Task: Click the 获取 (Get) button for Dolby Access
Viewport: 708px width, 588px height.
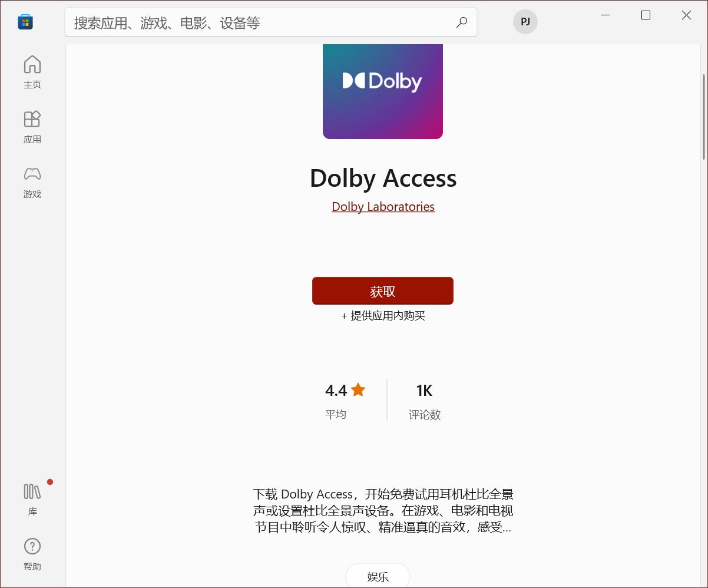Action: click(x=382, y=290)
